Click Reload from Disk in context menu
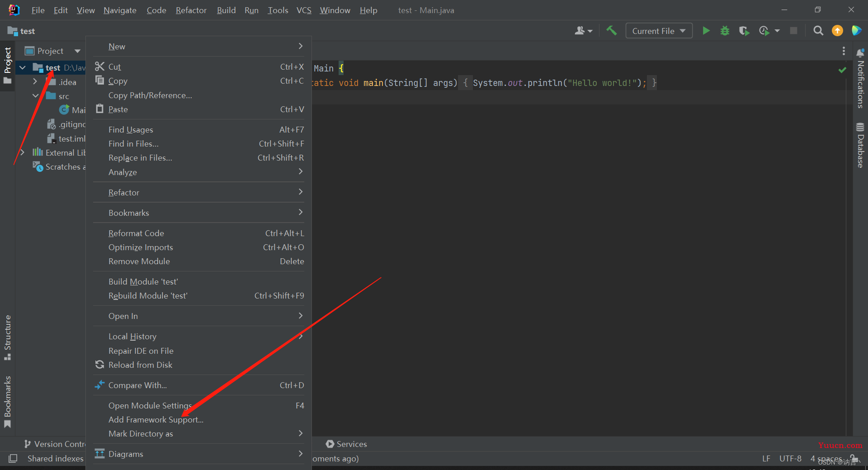The height and width of the screenshot is (470, 868). coord(140,365)
